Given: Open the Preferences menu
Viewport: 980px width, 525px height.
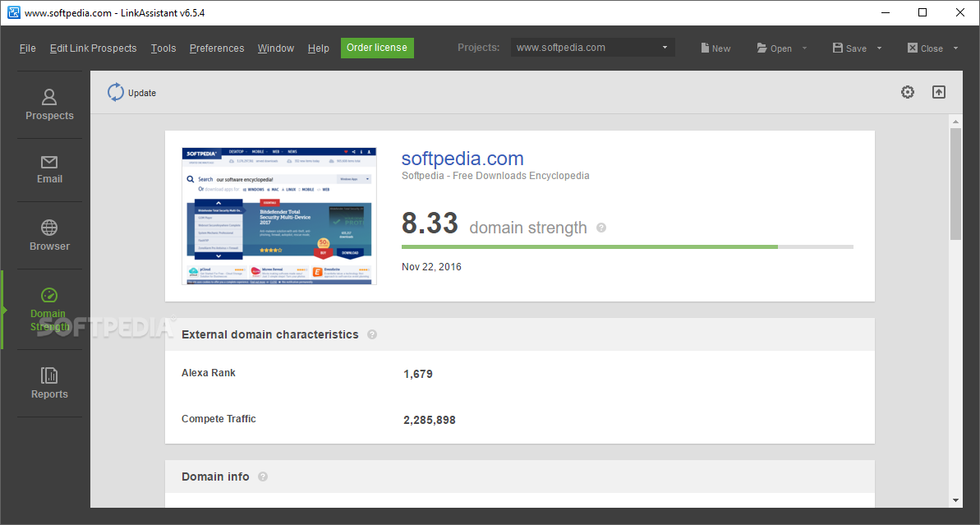Looking at the screenshot, I should 217,48.
